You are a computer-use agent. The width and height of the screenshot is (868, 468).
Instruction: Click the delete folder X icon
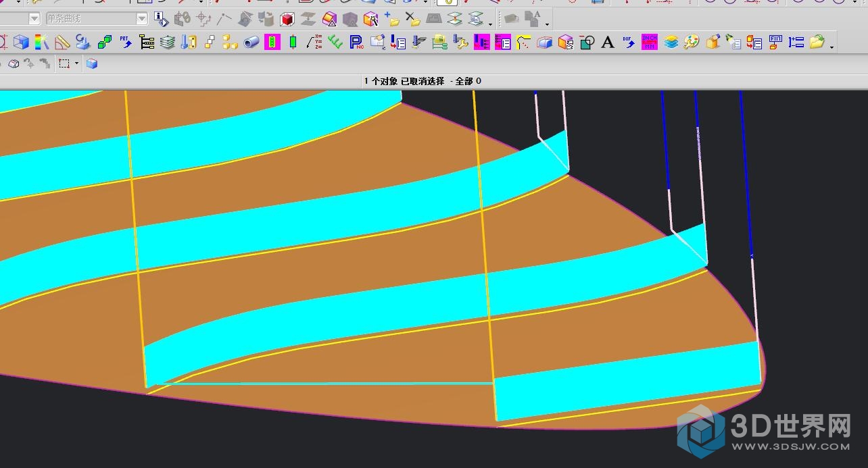(412, 19)
